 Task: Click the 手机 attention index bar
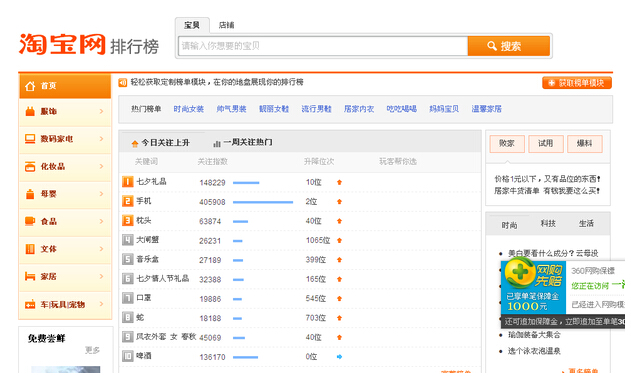263,202
